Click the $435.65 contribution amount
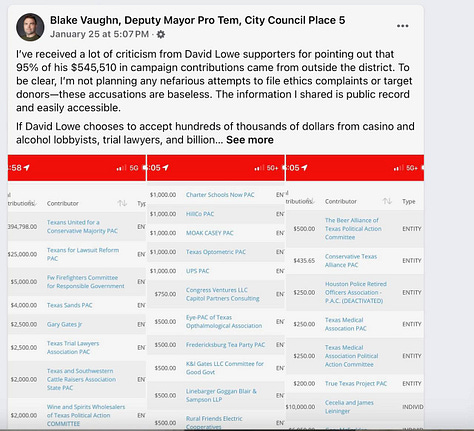This screenshot has height=431, width=474. 304,261
